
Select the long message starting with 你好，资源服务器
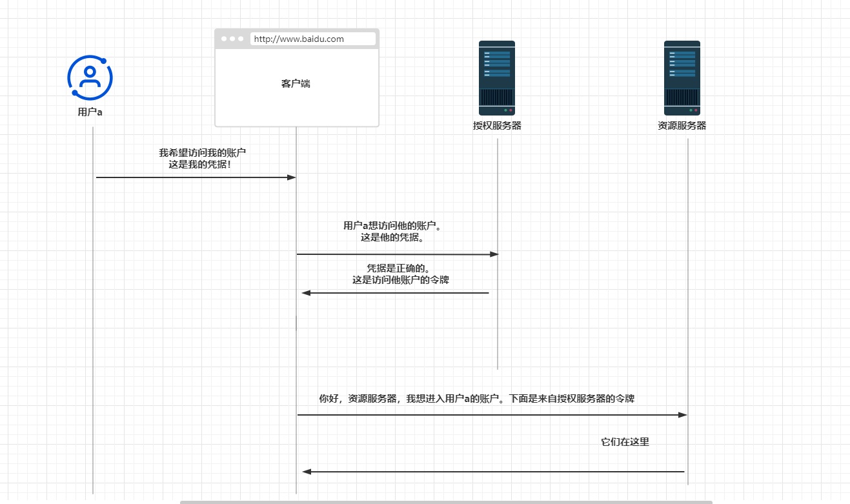click(477, 399)
